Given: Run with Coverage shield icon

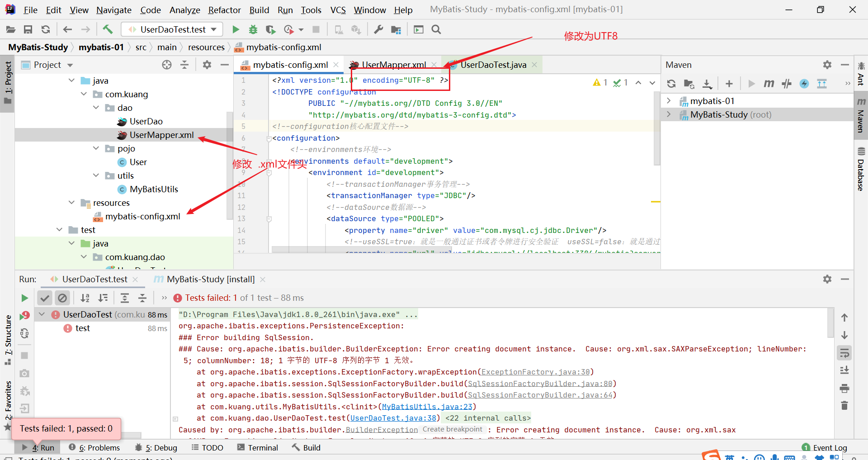Looking at the screenshot, I should point(270,29).
